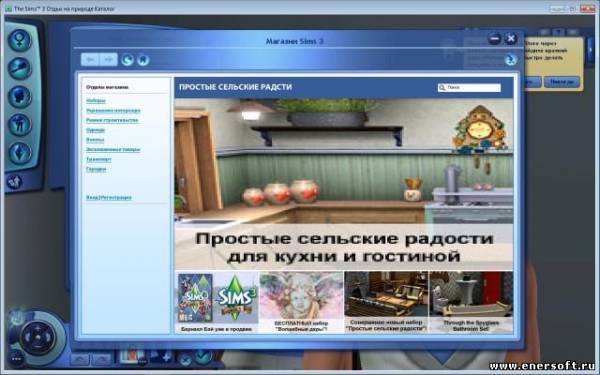This screenshot has width=600, height=375.
Task: Click the camera rotation control wheel
Action: [x=38, y=338]
